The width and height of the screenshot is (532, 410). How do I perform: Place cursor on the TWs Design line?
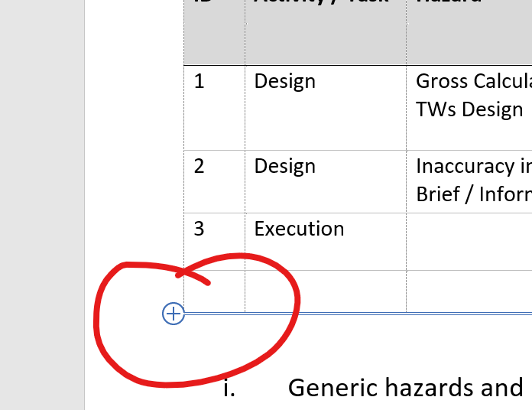469,109
